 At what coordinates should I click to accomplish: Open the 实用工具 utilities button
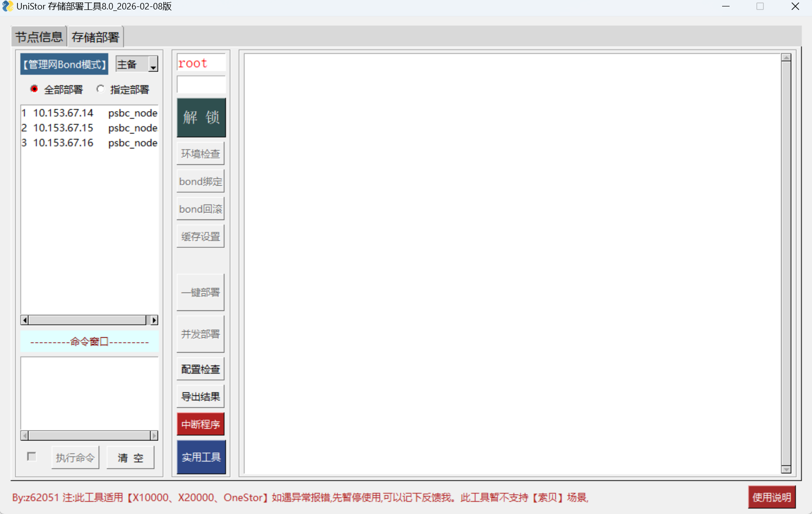click(201, 457)
